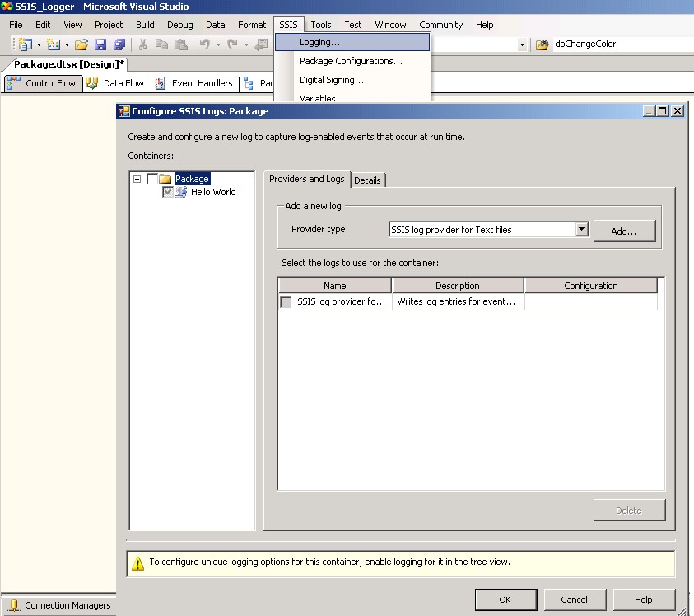
Task: Open the Event Handlers designer tab
Action: tap(195, 83)
